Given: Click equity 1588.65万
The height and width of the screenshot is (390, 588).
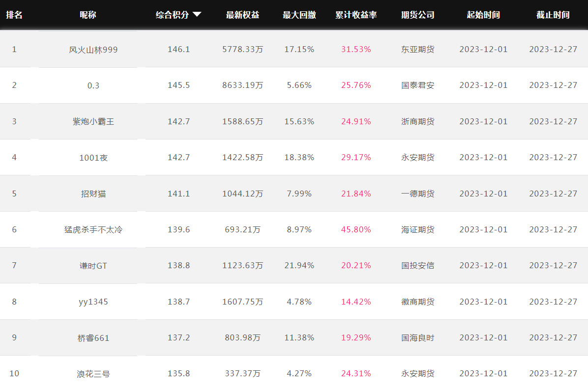Looking at the screenshot, I should tap(243, 121).
